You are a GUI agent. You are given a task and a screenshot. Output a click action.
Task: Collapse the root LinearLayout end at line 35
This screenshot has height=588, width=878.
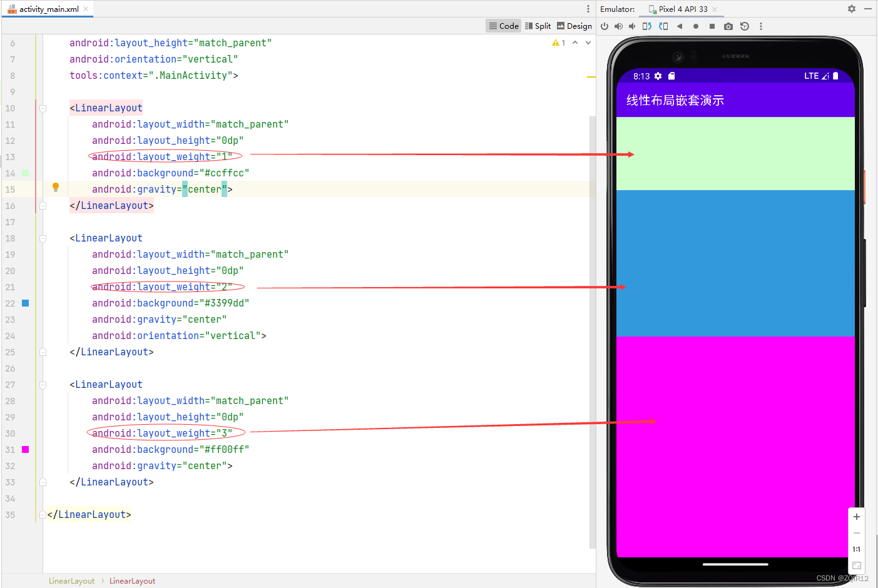click(x=43, y=514)
